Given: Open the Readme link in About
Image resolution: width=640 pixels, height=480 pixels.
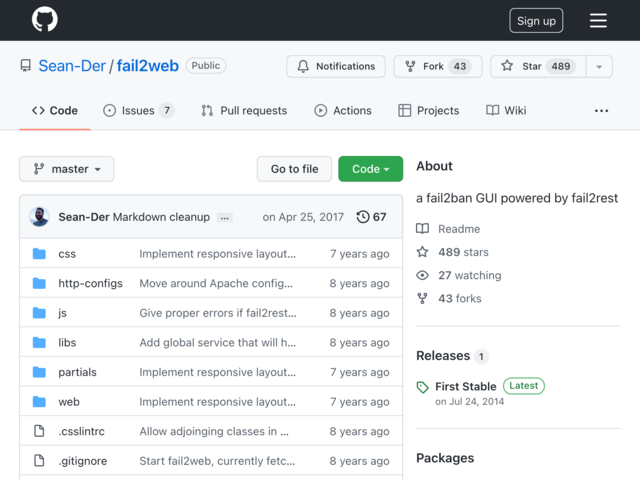Looking at the screenshot, I should pyautogui.click(x=458, y=229).
